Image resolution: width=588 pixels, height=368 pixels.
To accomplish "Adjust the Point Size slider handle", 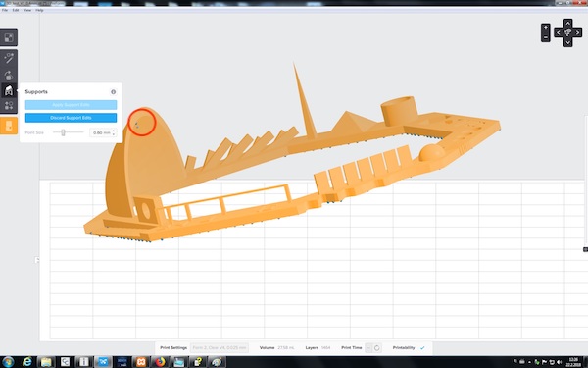I will coord(63,132).
